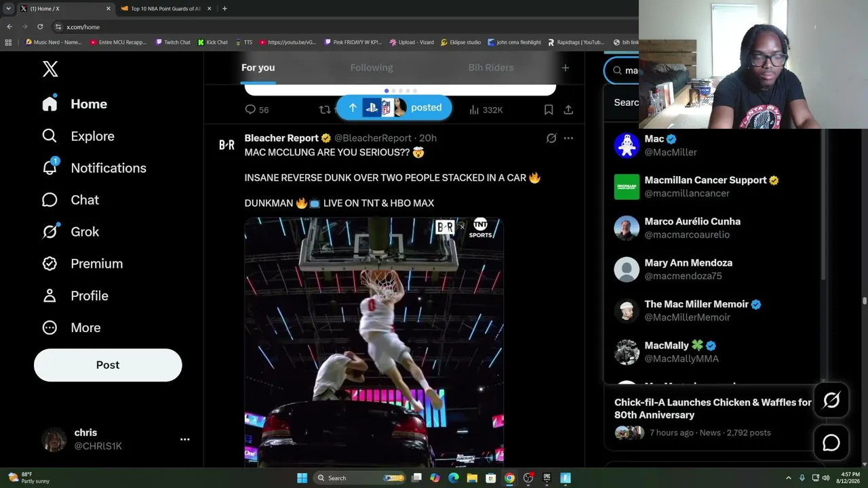
Task: Open the Bleacher Report profile name link
Action: [281, 138]
